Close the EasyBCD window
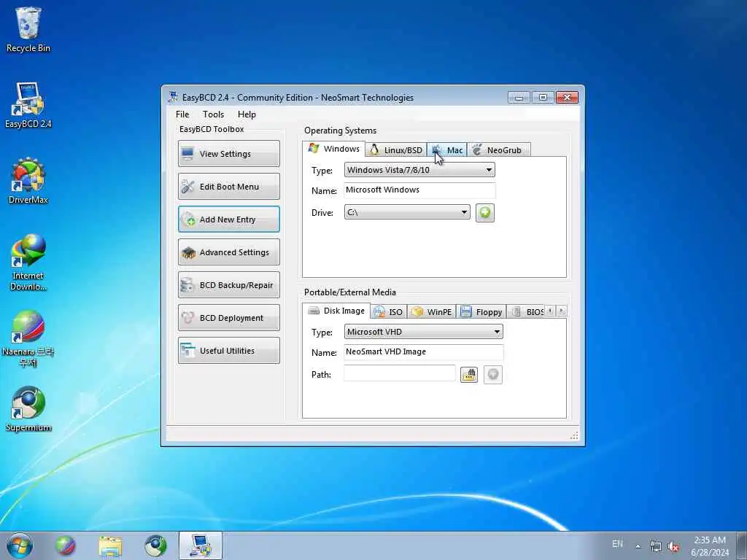 [567, 97]
